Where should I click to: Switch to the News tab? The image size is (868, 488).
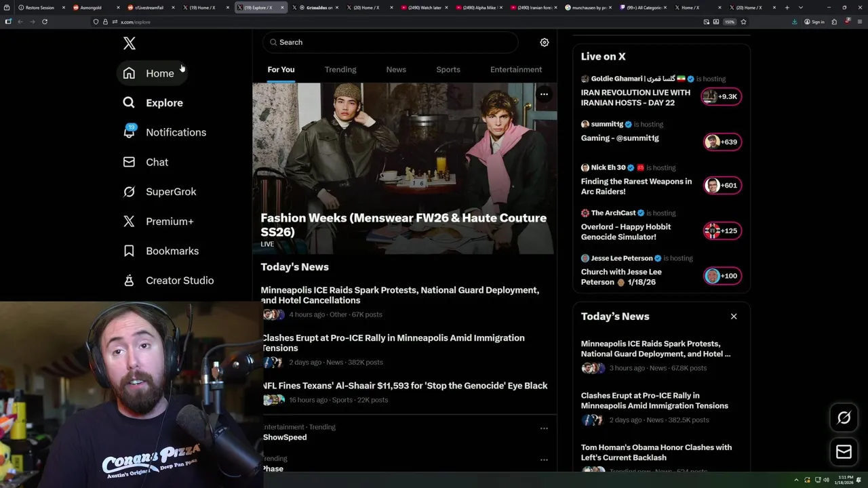tap(396, 69)
